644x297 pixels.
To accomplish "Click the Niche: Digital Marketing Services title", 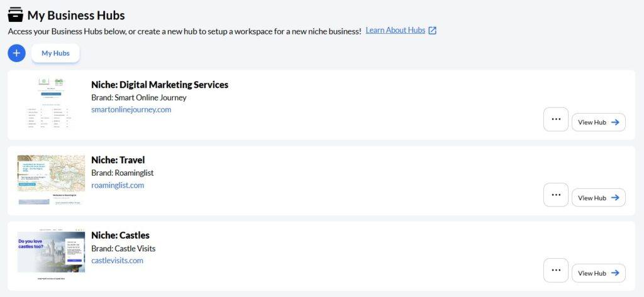I will pyautogui.click(x=160, y=85).
